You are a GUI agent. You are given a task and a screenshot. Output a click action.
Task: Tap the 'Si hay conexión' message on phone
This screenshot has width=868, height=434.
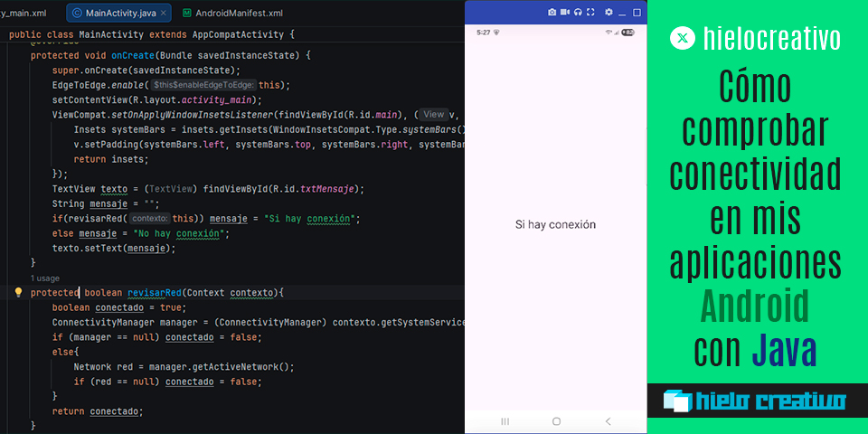555,224
